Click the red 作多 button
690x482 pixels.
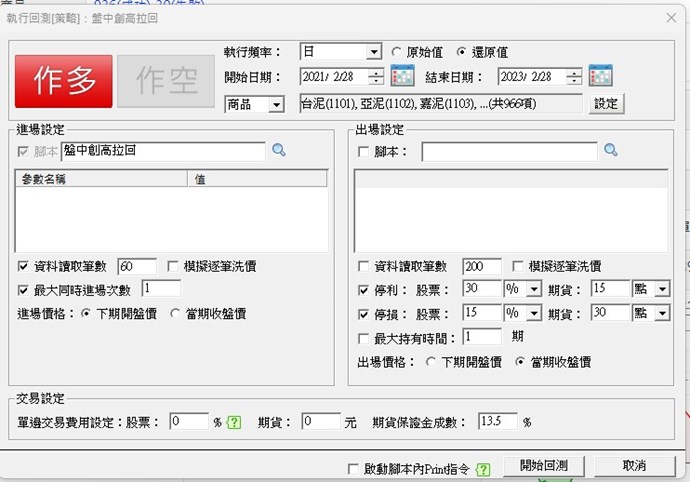(x=63, y=81)
